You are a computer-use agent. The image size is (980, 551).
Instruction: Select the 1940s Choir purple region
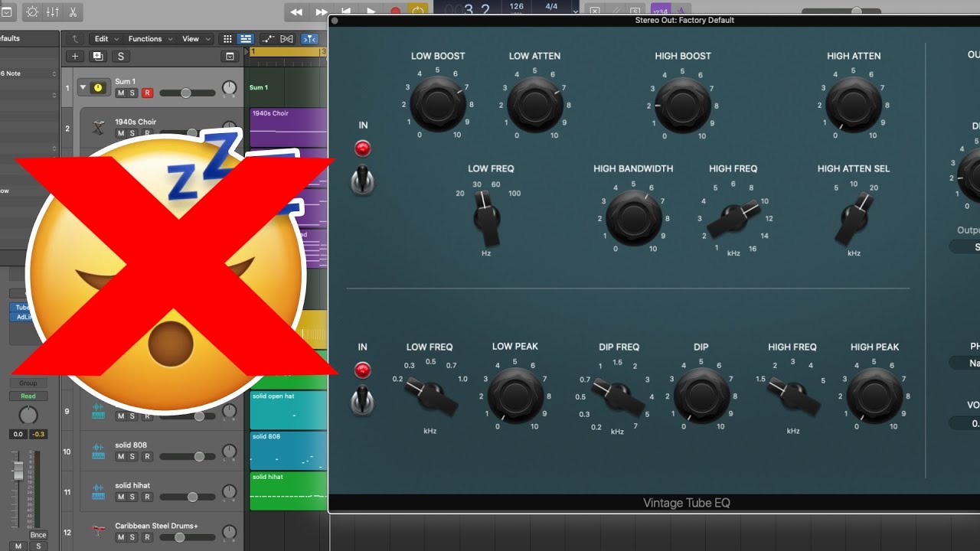coord(288,127)
